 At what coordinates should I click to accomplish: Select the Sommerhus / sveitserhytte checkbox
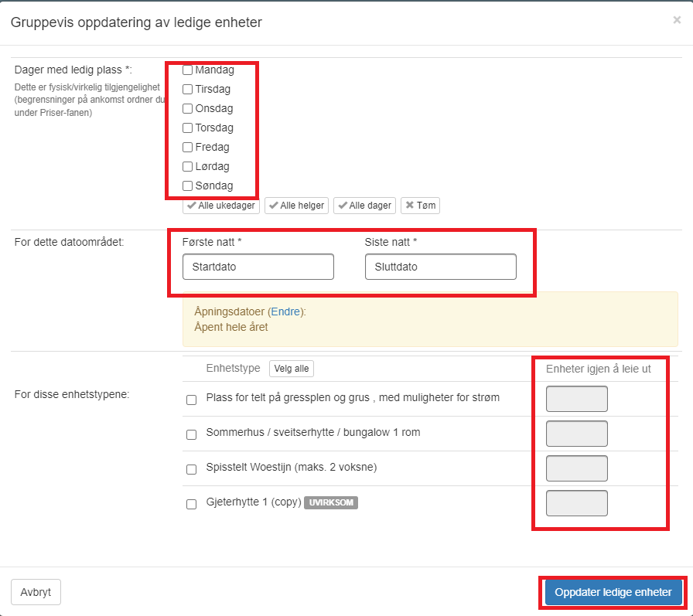[191, 435]
